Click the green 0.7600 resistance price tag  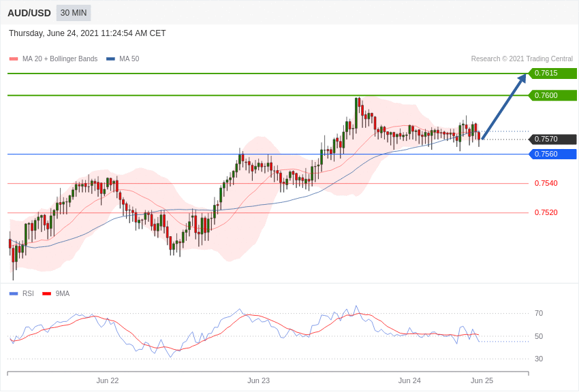553,95
